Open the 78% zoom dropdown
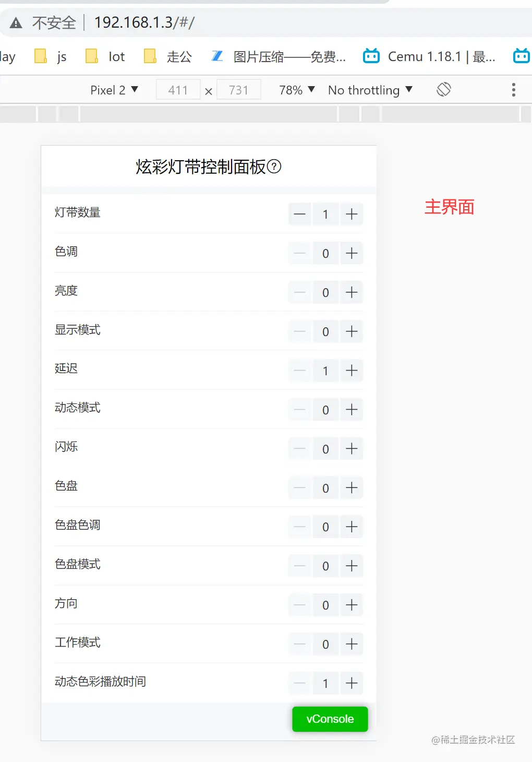 point(297,90)
